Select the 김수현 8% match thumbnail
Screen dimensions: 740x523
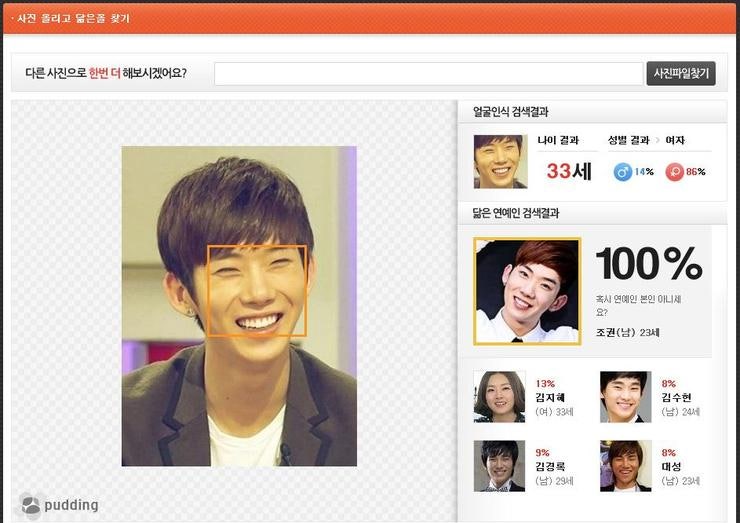(626, 397)
